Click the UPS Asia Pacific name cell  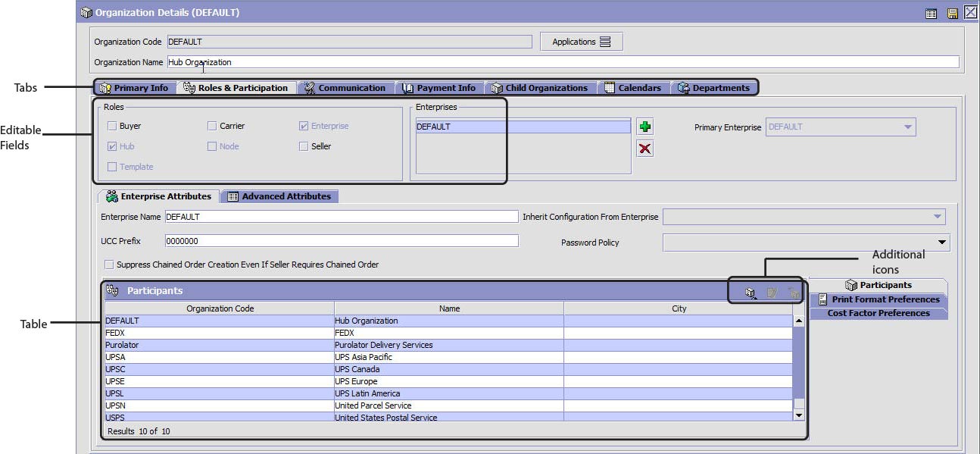[449, 357]
